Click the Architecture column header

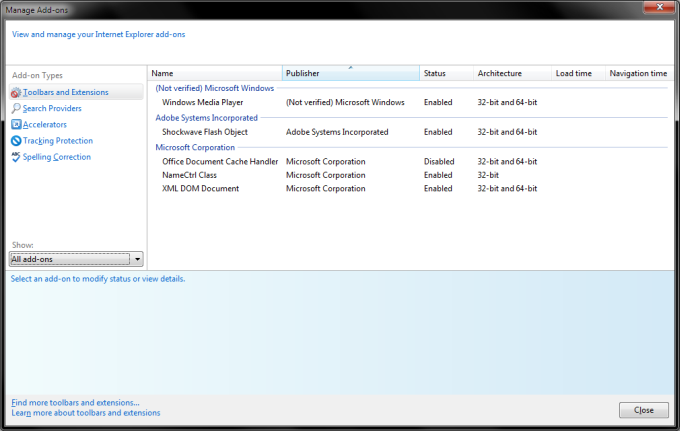[512, 74]
